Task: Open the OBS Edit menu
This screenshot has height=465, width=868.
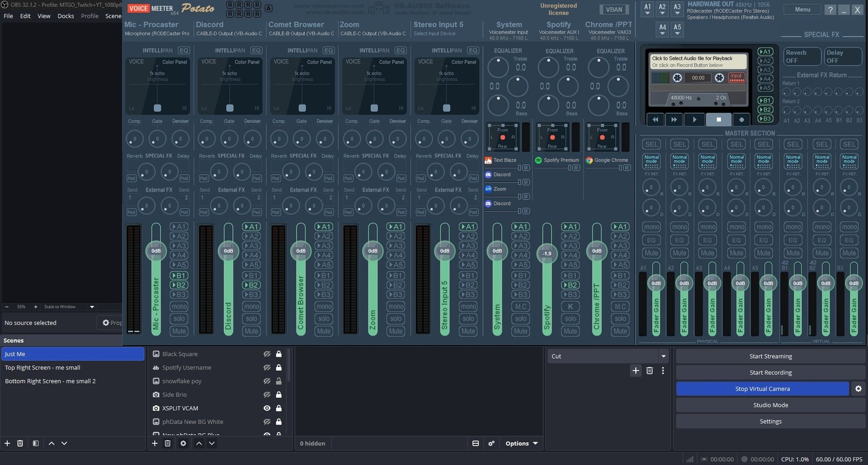Action: point(25,16)
